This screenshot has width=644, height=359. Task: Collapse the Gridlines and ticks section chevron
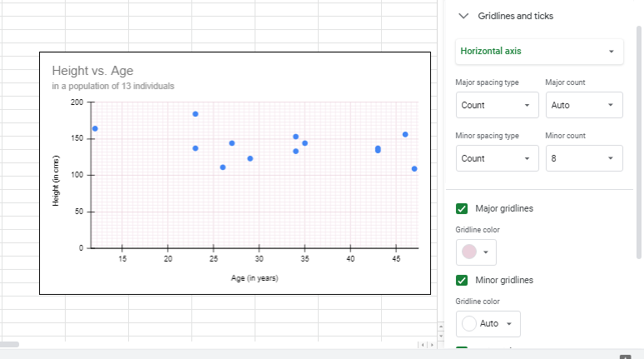[x=463, y=16]
